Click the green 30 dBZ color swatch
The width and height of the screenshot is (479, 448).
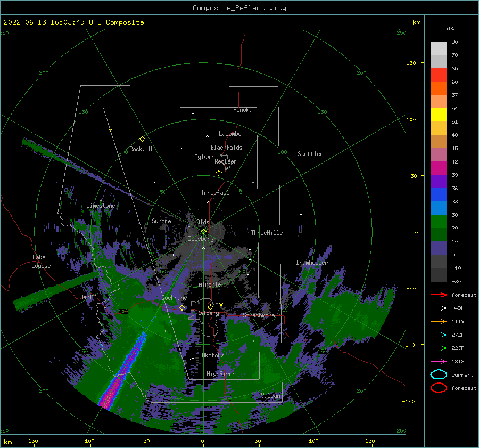pos(439,222)
